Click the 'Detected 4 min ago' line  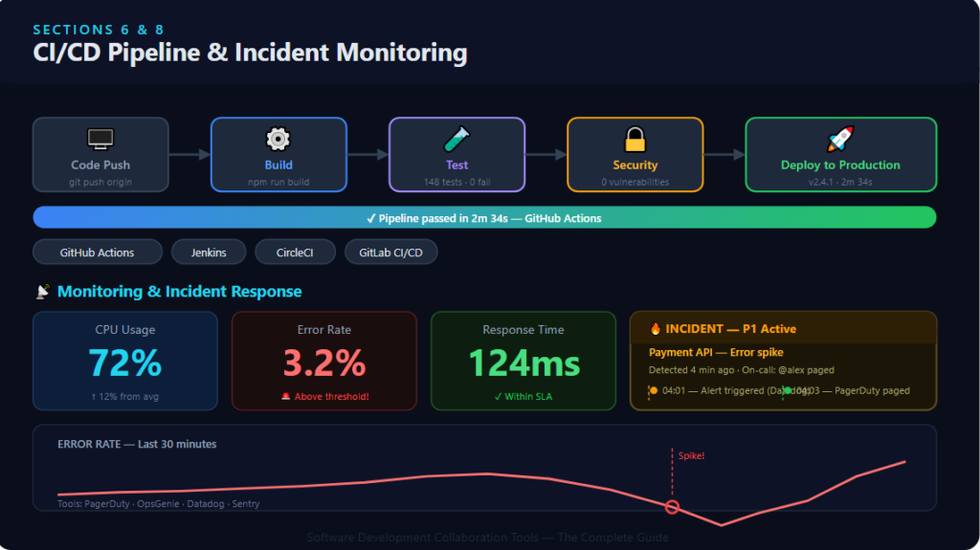[x=742, y=370]
